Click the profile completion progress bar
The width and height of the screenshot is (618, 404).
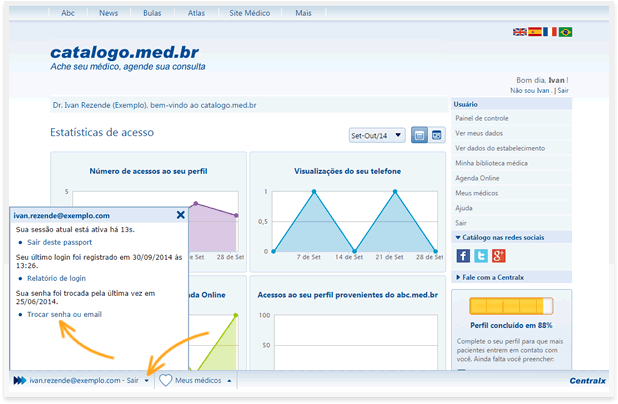click(x=511, y=306)
